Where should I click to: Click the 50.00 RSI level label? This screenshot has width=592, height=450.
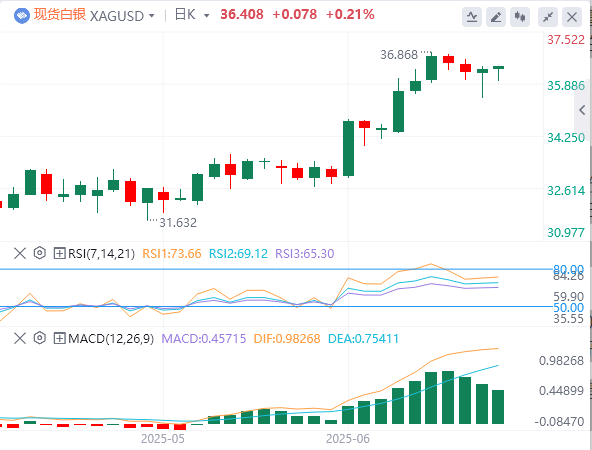(569, 307)
